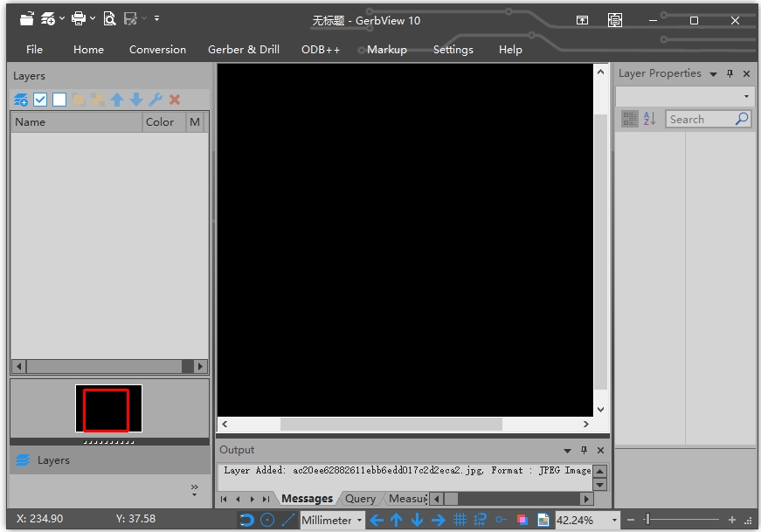This screenshot has height=532, width=761.
Task: Open the Millimeter units dropdown
Action: 333,520
